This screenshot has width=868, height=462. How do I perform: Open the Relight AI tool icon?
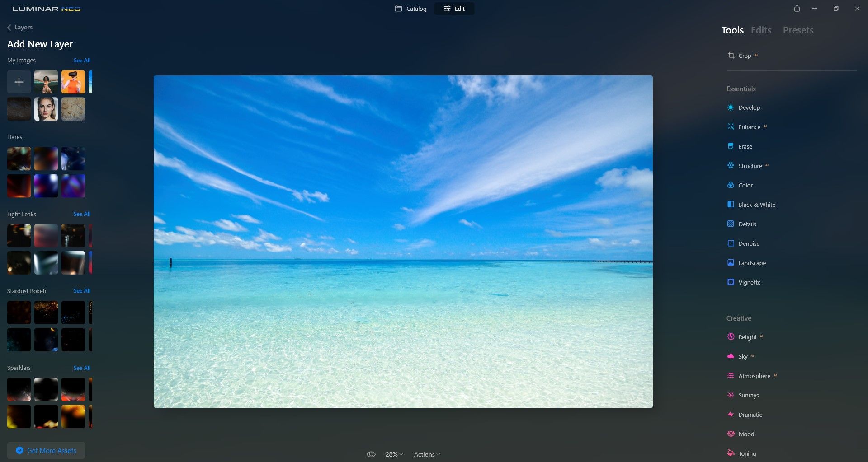[731, 337]
